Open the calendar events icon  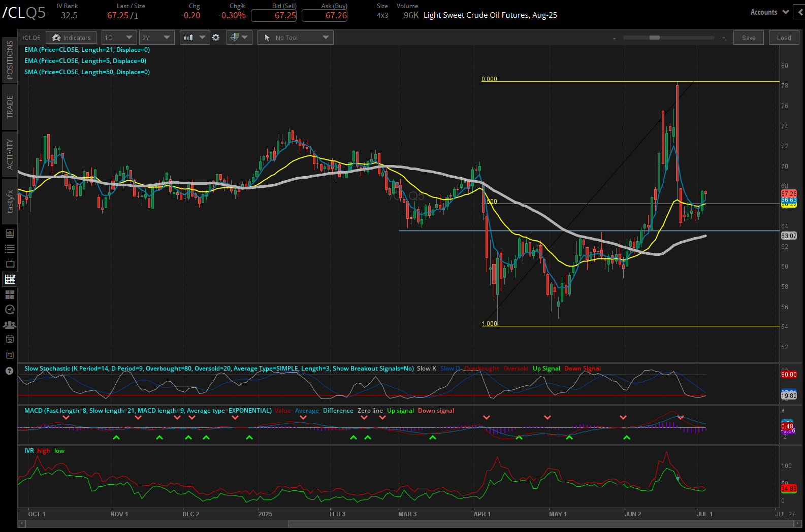pos(10,339)
